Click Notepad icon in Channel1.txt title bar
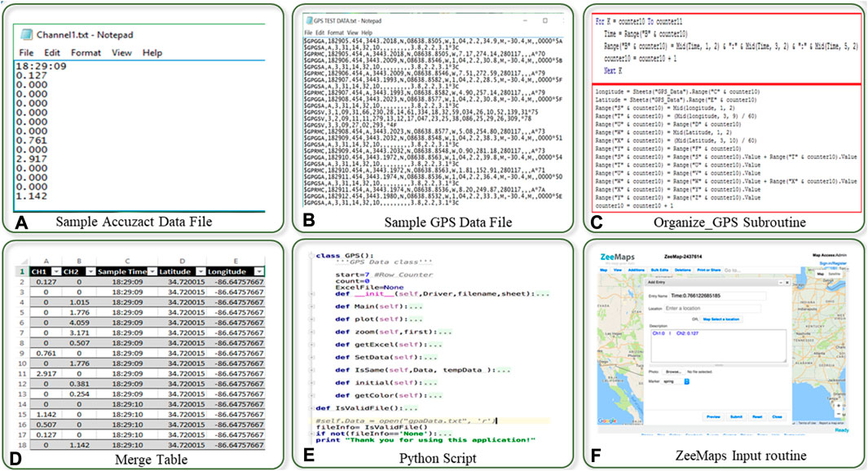This screenshot has width=868, height=471. click(x=26, y=34)
